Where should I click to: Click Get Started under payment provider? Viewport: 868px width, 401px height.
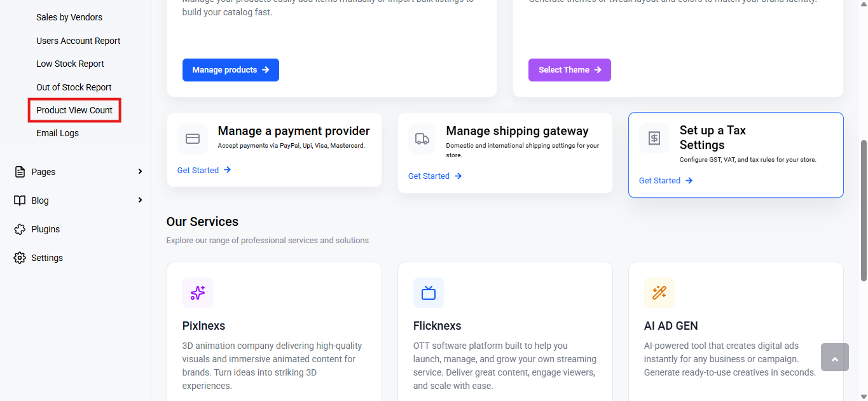(204, 170)
